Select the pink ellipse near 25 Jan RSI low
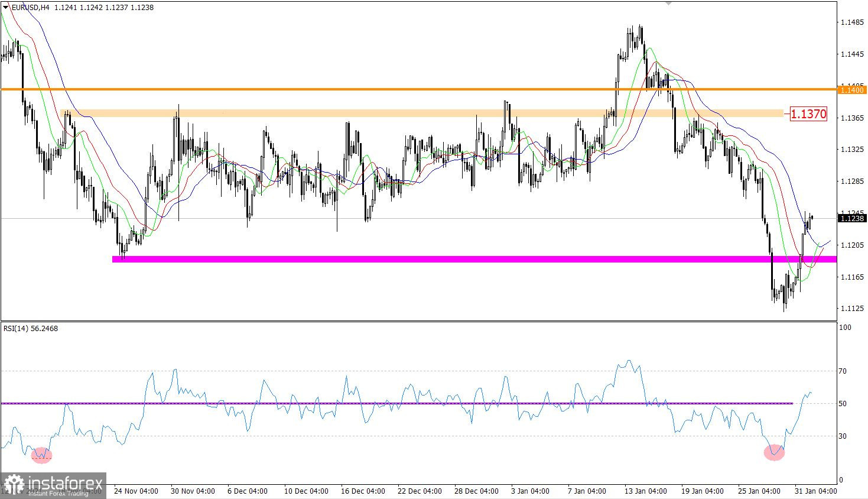868x499 pixels. pos(774,453)
